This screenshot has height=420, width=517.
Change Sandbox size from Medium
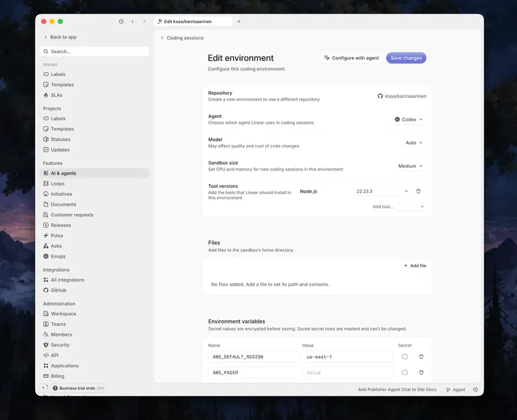pyautogui.click(x=410, y=166)
